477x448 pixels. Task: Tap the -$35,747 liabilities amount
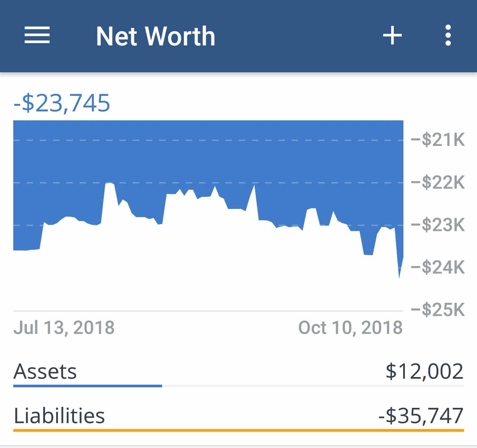pos(421,416)
